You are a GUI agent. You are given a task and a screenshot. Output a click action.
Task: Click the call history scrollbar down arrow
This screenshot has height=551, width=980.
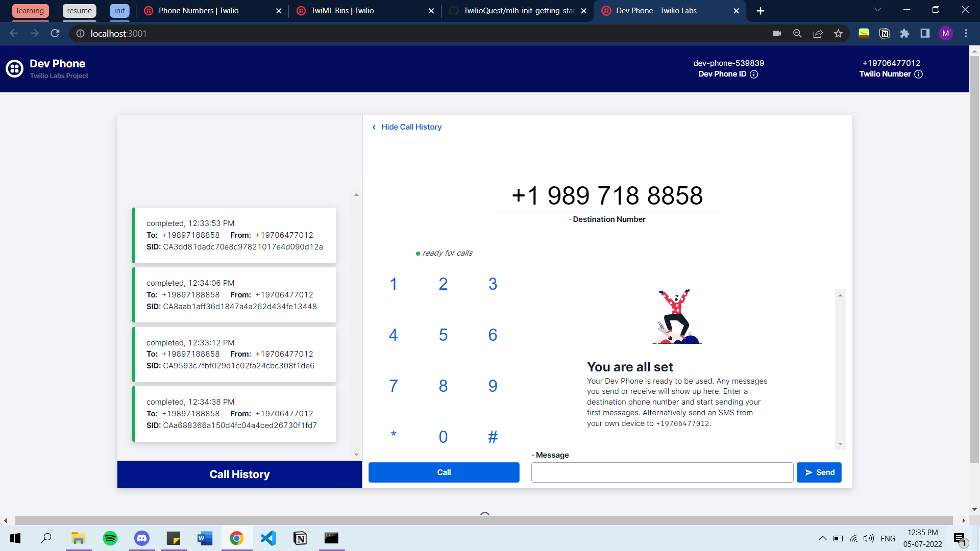pos(356,455)
